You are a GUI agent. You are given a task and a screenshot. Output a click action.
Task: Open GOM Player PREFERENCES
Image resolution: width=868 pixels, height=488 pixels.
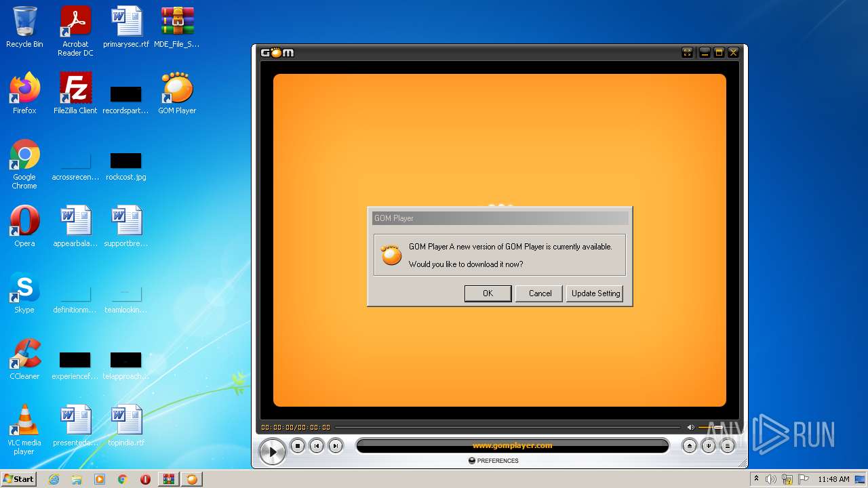coord(494,461)
